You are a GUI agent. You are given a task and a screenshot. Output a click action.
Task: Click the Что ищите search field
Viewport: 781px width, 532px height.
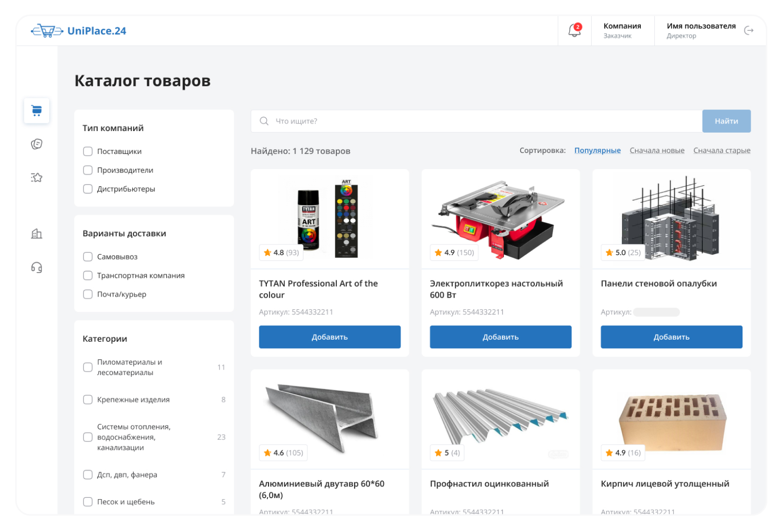476,121
